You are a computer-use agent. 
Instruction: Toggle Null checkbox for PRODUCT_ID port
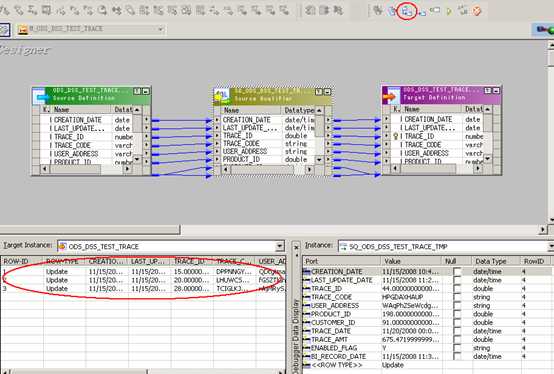[458, 314]
